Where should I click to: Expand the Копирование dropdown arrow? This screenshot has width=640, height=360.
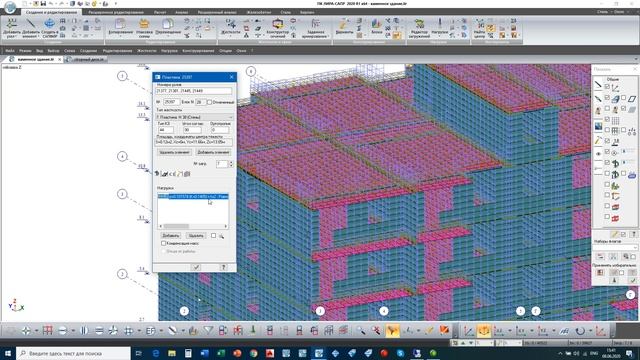[x=120, y=36]
